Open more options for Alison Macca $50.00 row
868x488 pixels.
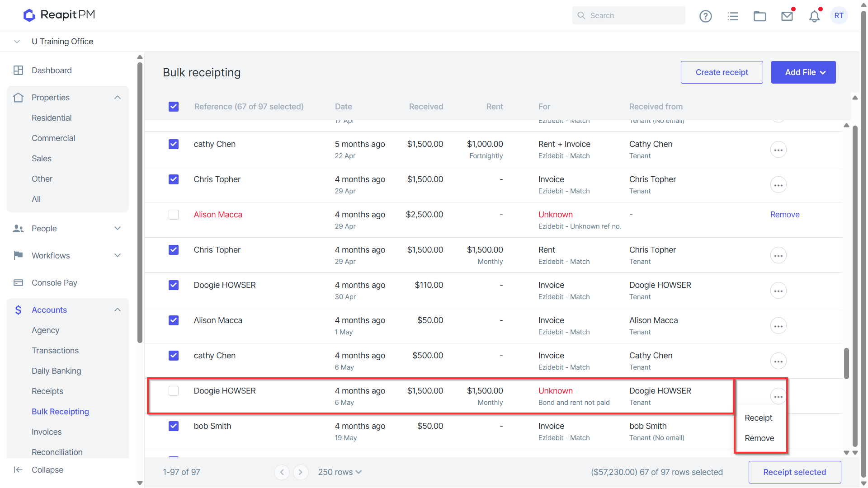(x=778, y=326)
